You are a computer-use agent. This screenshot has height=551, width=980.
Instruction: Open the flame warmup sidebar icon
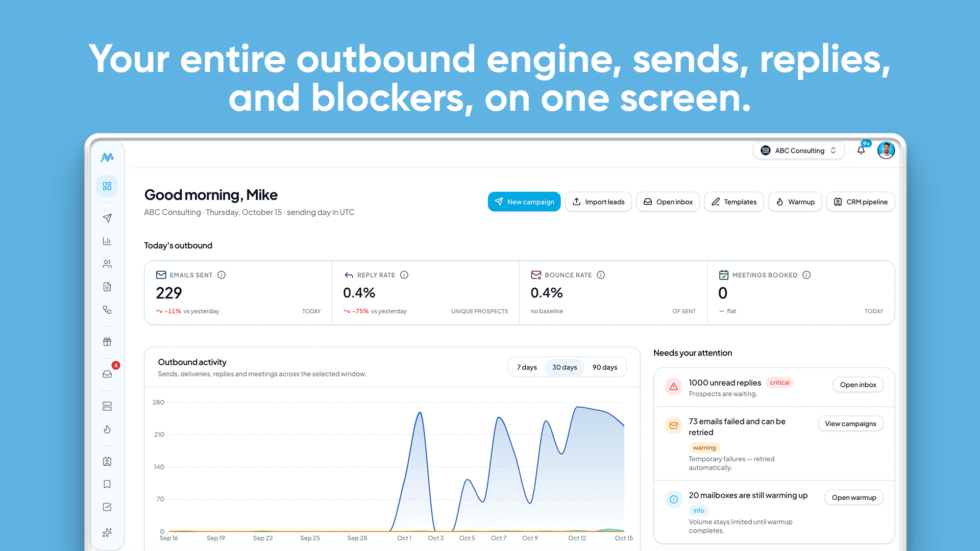tap(107, 429)
